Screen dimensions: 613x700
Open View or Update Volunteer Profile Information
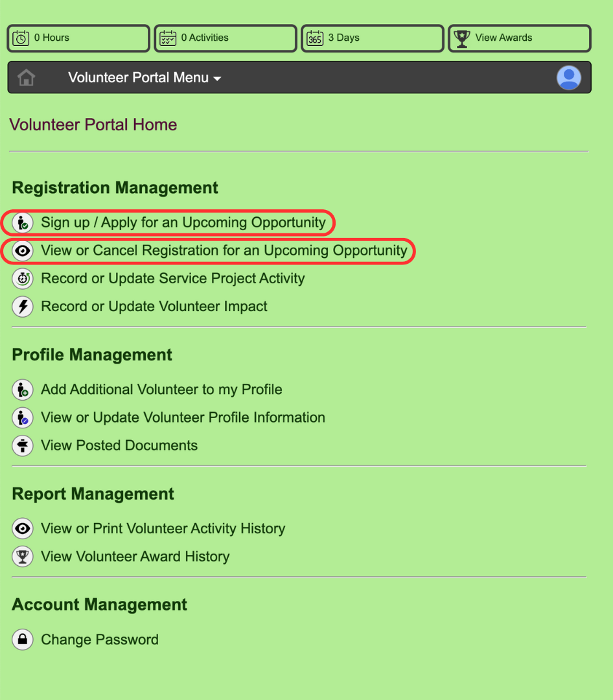[183, 418]
